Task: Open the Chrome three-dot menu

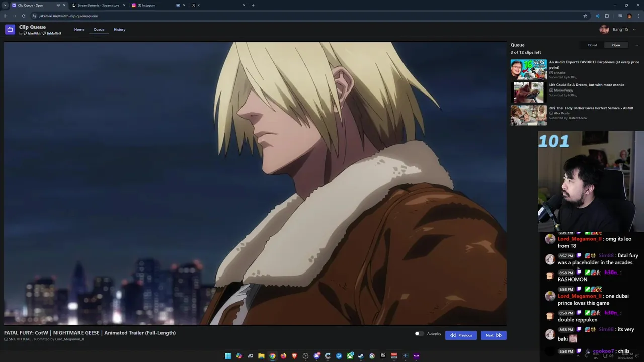Action: (638, 16)
